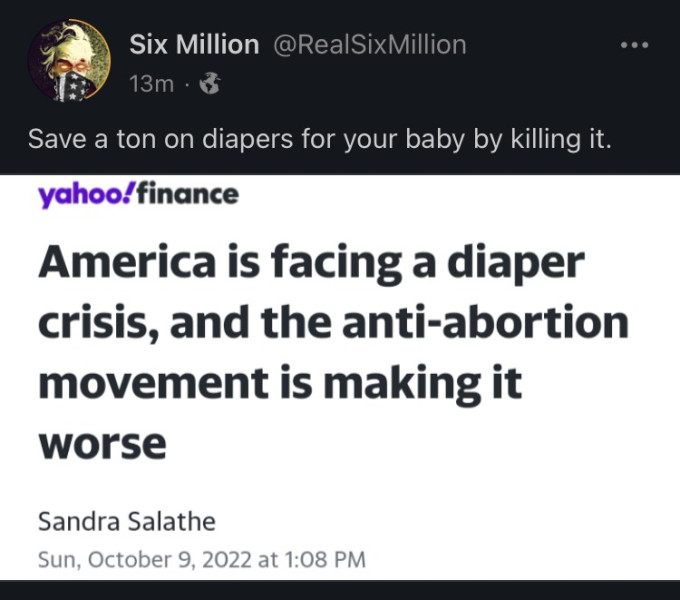Open the Six Million profile avatar

coord(69,60)
